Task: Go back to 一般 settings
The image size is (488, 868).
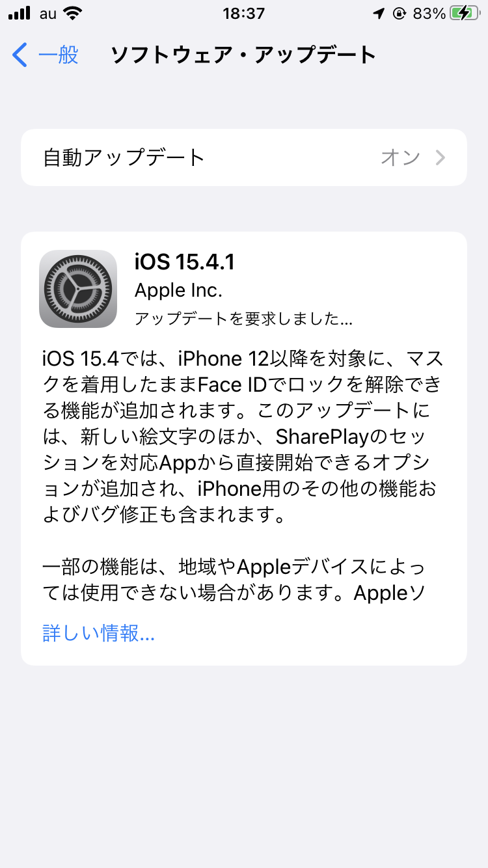Action: coord(46,55)
